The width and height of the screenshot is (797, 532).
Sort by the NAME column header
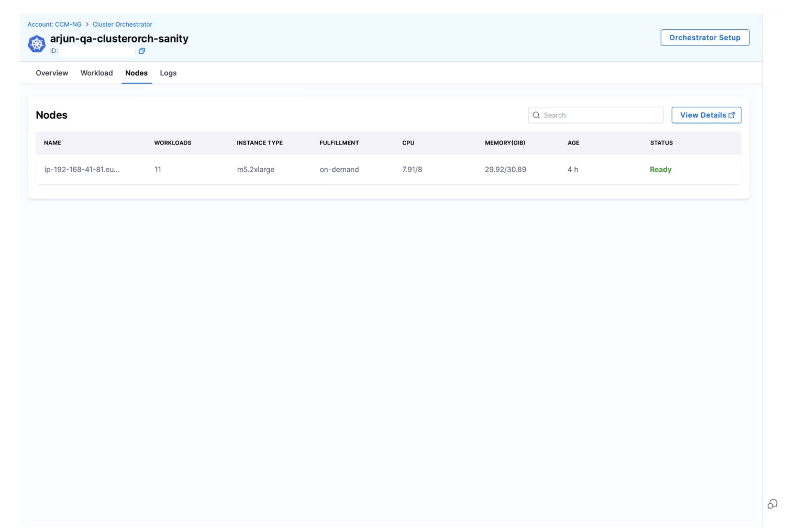[52, 143]
